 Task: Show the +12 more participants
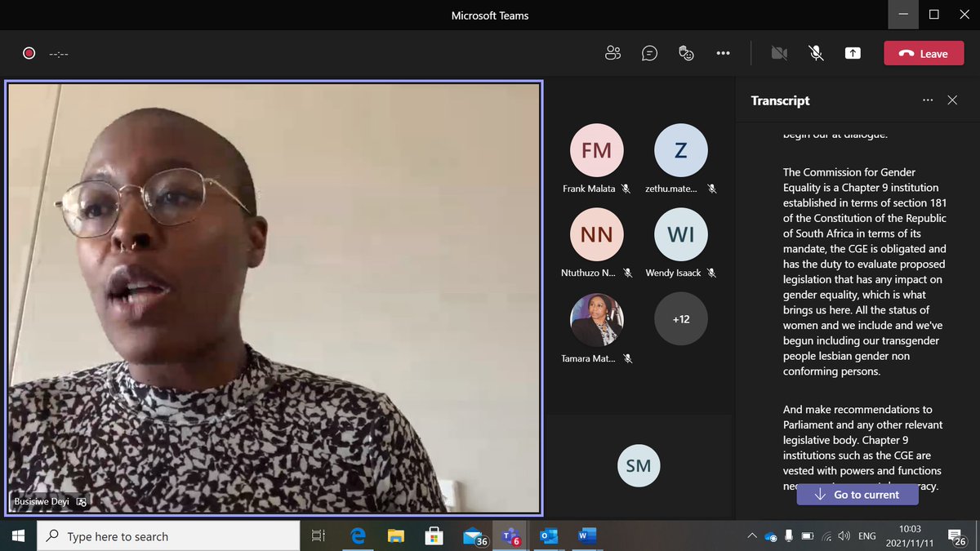681,319
